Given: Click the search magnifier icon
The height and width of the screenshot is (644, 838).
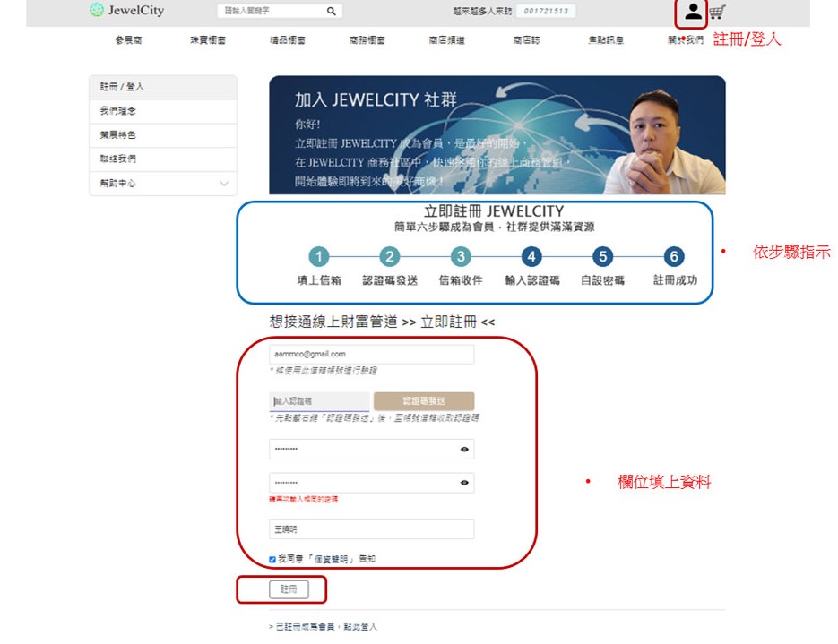Looking at the screenshot, I should coord(332,11).
